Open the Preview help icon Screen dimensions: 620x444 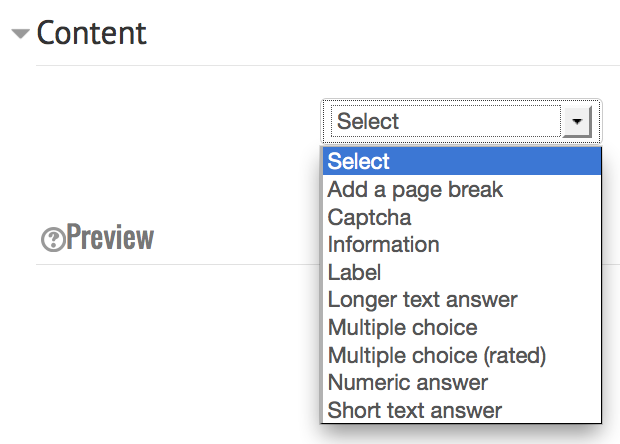click(x=53, y=240)
